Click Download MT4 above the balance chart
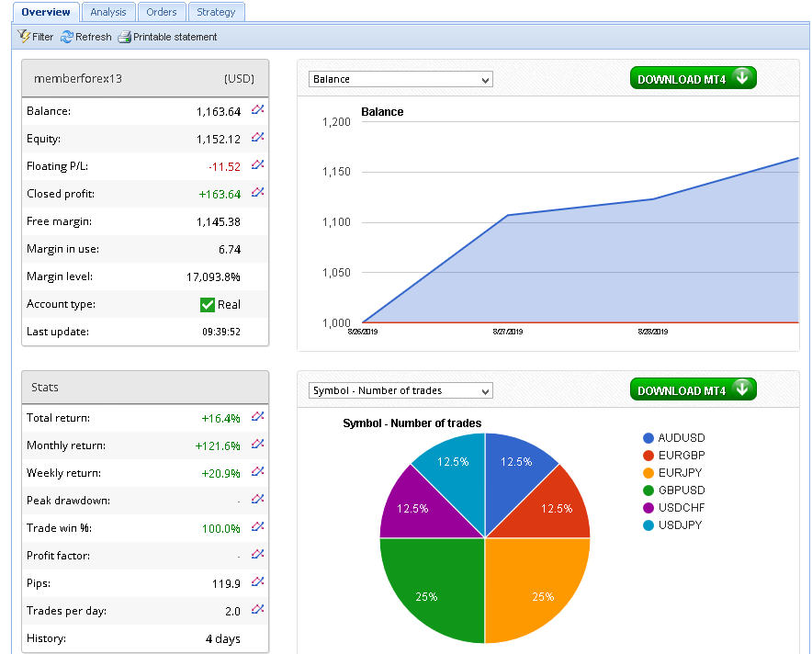 pos(693,79)
